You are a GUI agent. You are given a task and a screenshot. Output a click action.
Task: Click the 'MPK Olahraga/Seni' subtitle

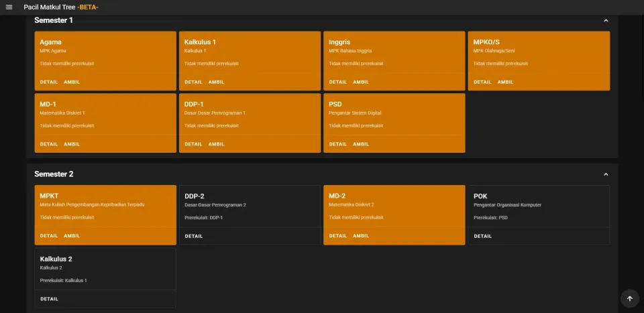[x=494, y=51]
